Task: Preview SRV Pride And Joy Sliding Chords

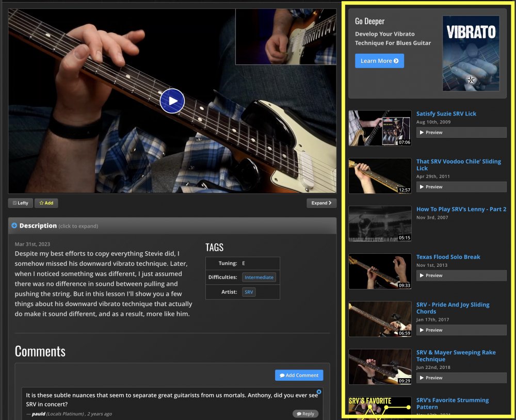Action: 461,330
